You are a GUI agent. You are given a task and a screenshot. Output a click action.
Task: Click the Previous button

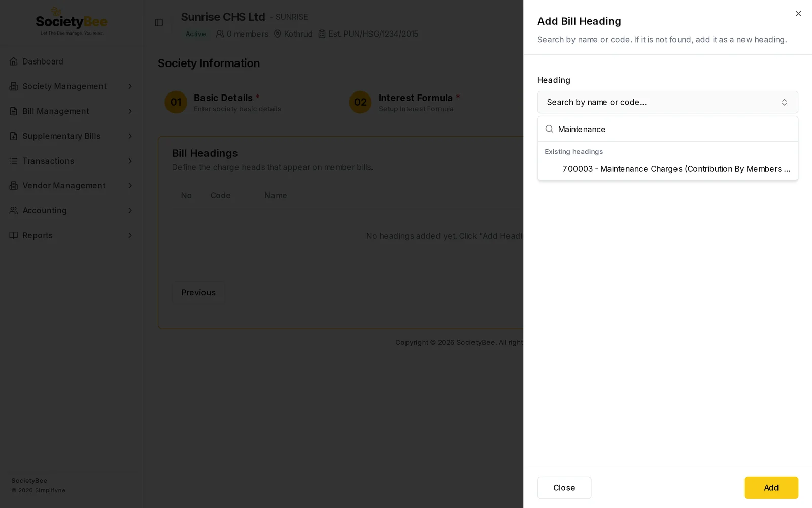click(x=198, y=293)
